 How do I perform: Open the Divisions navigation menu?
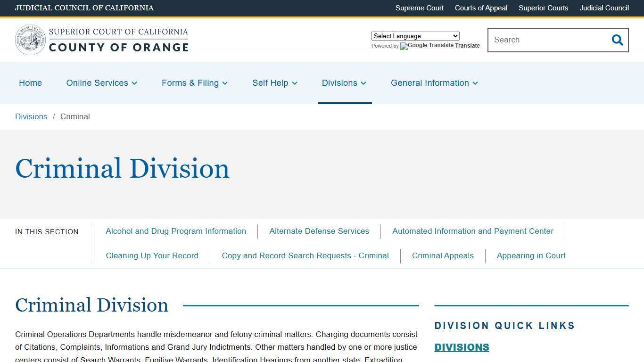point(344,83)
